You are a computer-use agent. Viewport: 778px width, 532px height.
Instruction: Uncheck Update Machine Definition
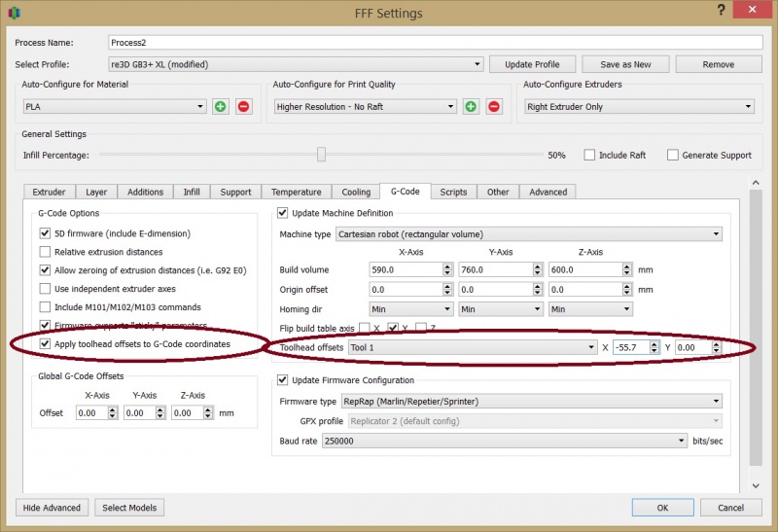(x=284, y=213)
